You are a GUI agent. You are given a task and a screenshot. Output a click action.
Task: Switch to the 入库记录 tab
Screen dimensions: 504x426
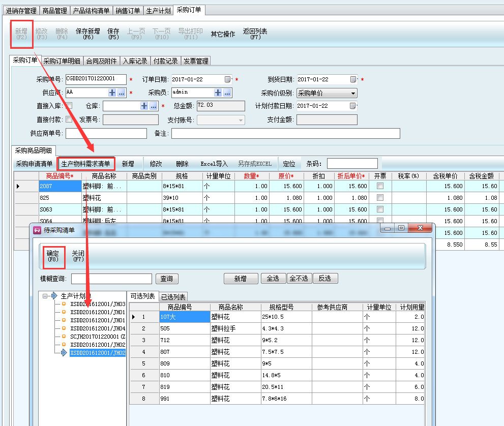tap(135, 61)
